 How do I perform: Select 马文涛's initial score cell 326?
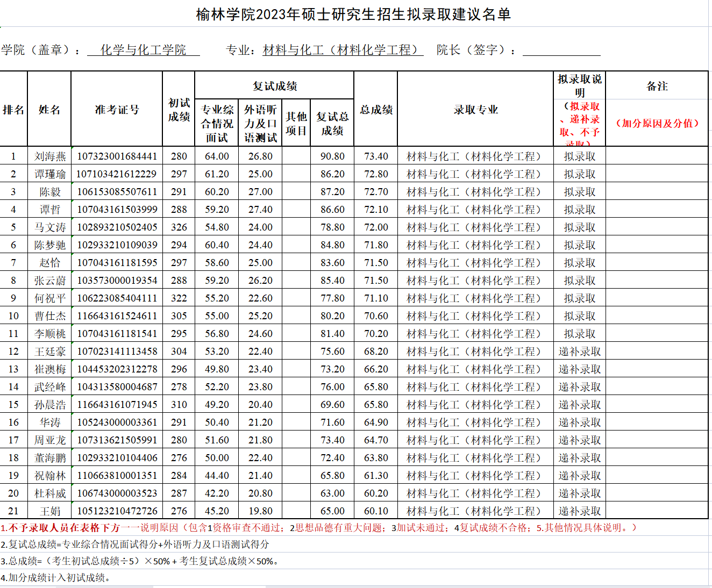[x=179, y=227]
